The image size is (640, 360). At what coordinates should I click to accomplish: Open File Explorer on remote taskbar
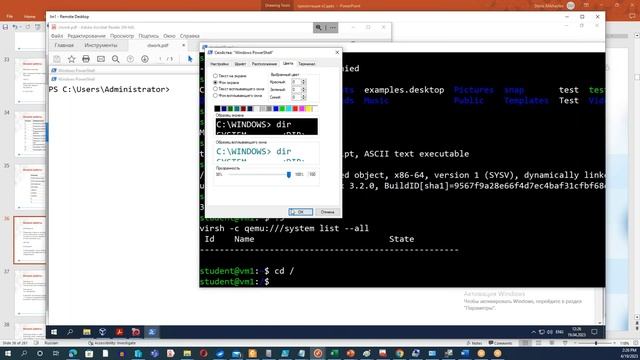(87, 332)
